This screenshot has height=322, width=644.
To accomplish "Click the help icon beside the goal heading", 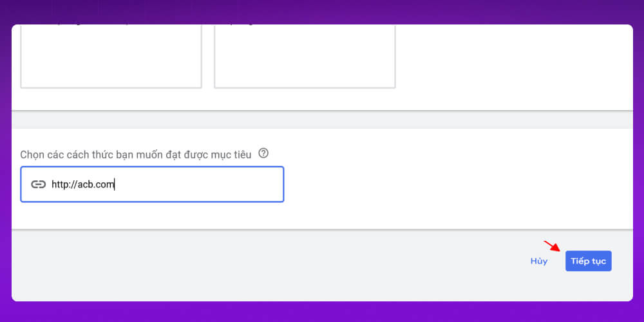I will [x=263, y=154].
